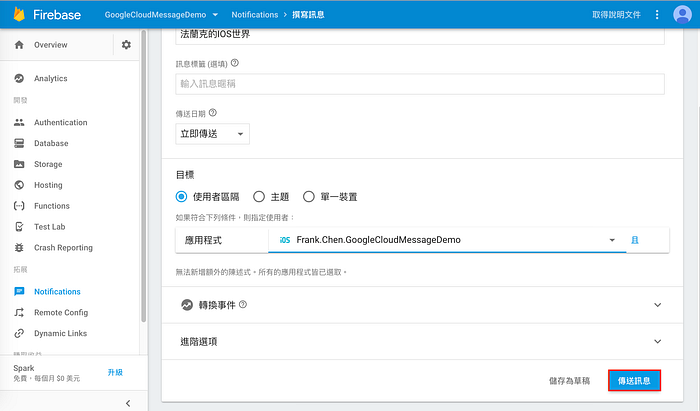Click message text field 法蘭克的IOS世界
700x411 pixels.
tap(420, 35)
